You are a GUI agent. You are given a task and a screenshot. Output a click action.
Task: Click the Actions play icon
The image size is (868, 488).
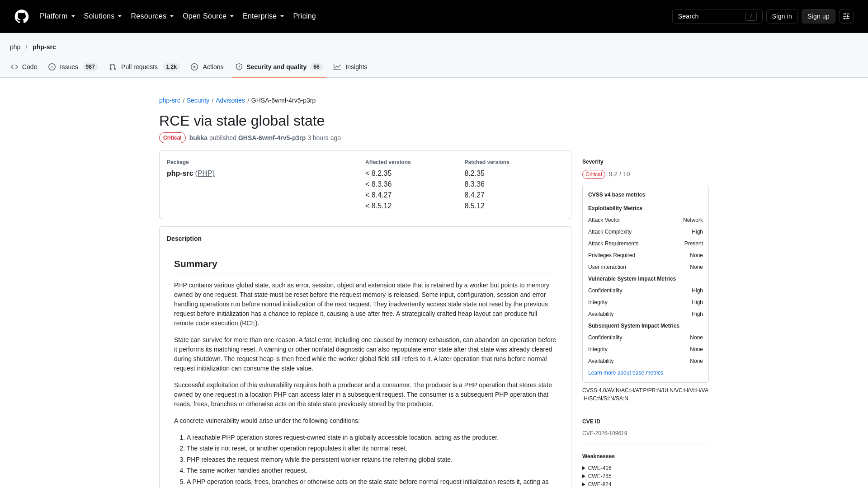(x=194, y=67)
